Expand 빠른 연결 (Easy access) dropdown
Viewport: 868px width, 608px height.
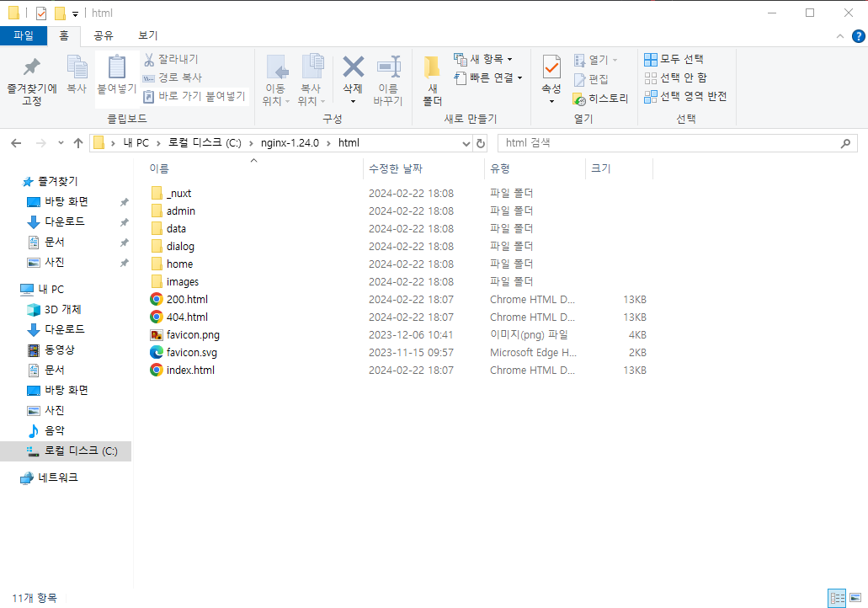[488, 77]
